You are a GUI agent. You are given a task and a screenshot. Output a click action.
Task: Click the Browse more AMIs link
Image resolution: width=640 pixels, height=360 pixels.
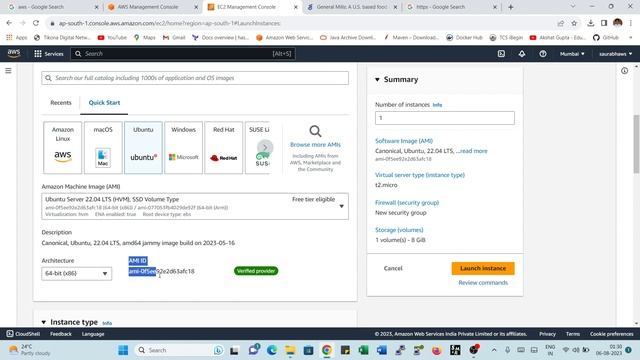coord(315,144)
